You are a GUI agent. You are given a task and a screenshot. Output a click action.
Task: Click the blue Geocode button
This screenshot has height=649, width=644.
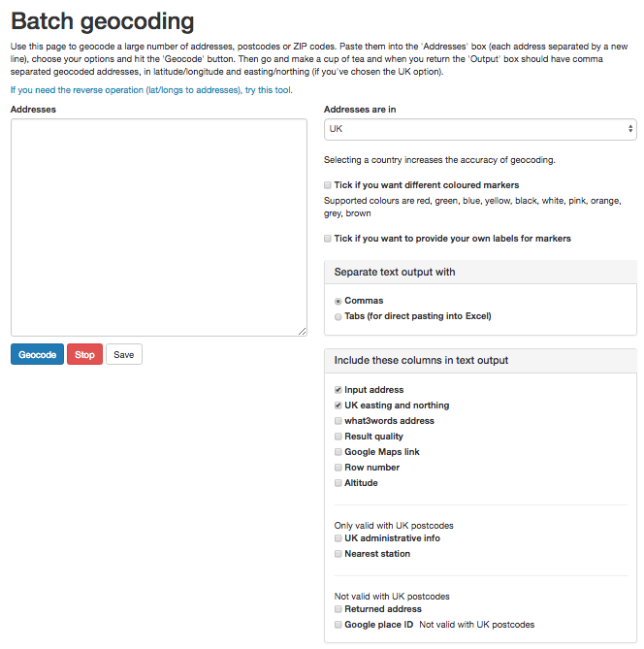click(37, 354)
